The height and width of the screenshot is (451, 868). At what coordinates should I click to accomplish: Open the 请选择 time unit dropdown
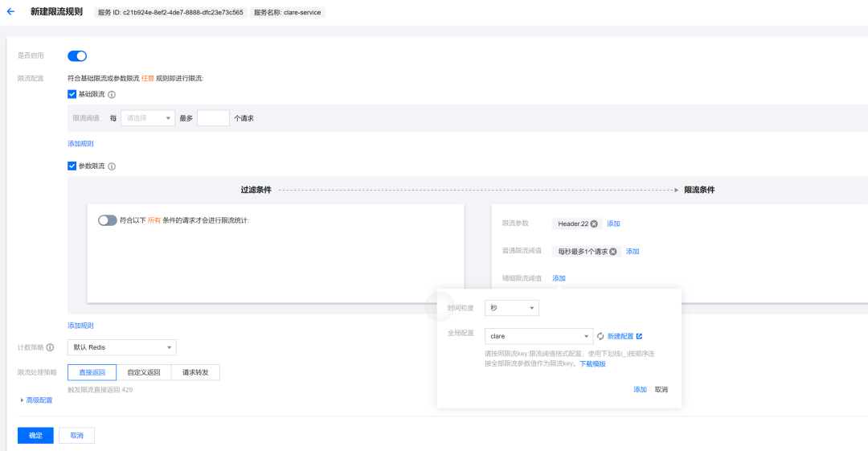pos(148,118)
